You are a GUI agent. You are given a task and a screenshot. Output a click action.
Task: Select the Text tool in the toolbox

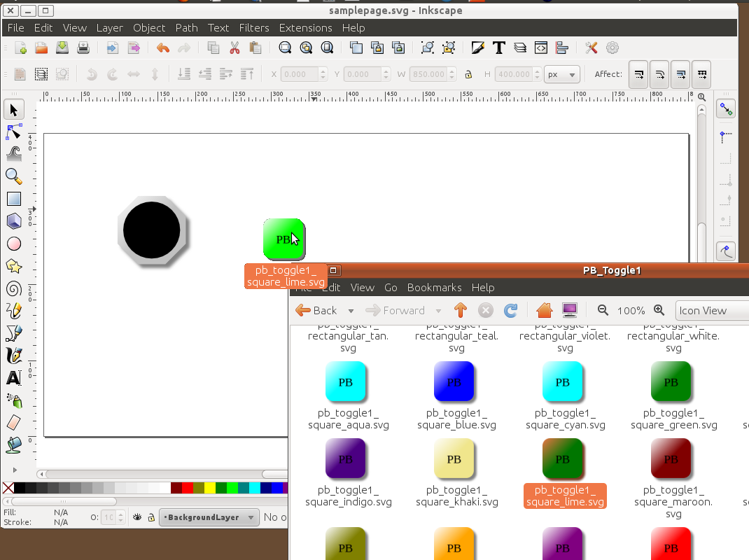[x=13, y=379]
